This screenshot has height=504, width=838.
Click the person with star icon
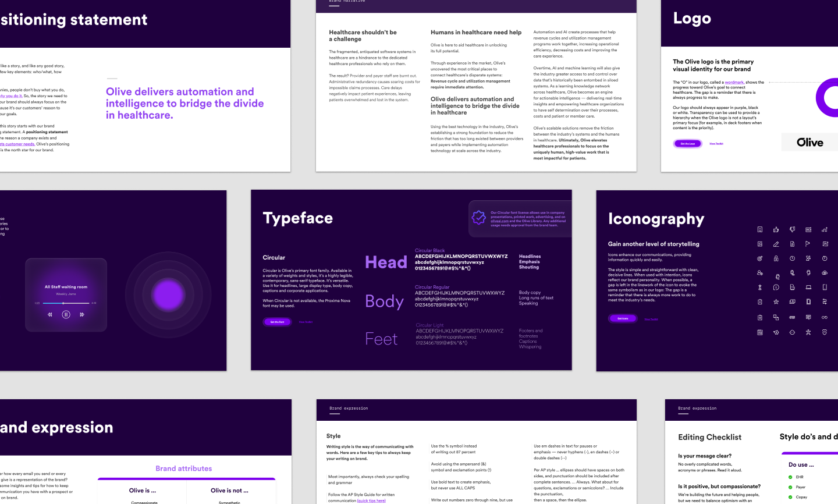coord(808,332)
